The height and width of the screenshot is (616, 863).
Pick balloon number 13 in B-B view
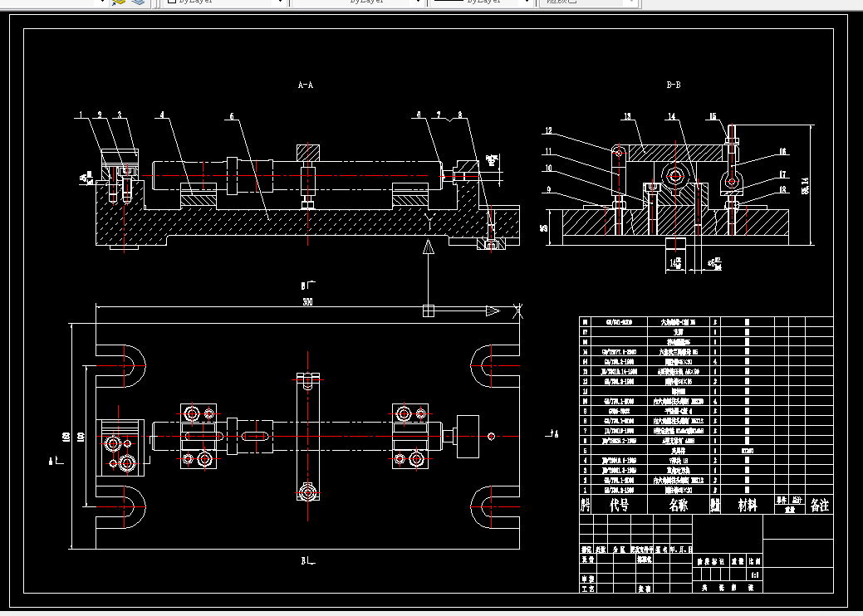[627, 116]
